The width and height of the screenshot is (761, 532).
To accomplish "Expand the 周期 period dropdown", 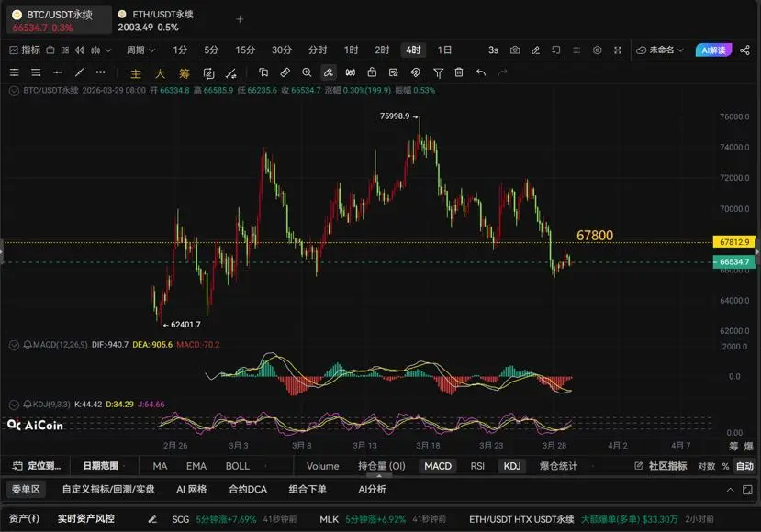I will (x=140, y=50).
